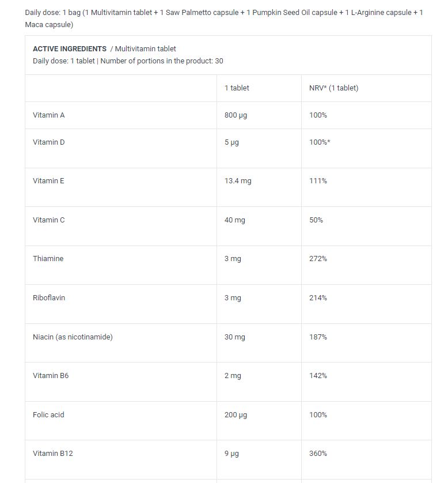Select the 200 µg amount cell
The width and height of the screenshot is (448, 483).
(236, 415)
